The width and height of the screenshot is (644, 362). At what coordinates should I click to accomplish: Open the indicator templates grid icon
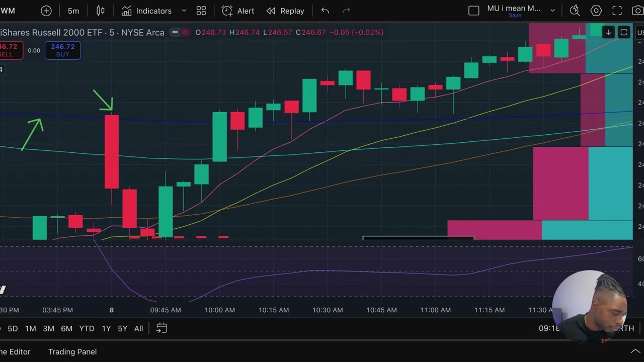[x=201, y=11]
